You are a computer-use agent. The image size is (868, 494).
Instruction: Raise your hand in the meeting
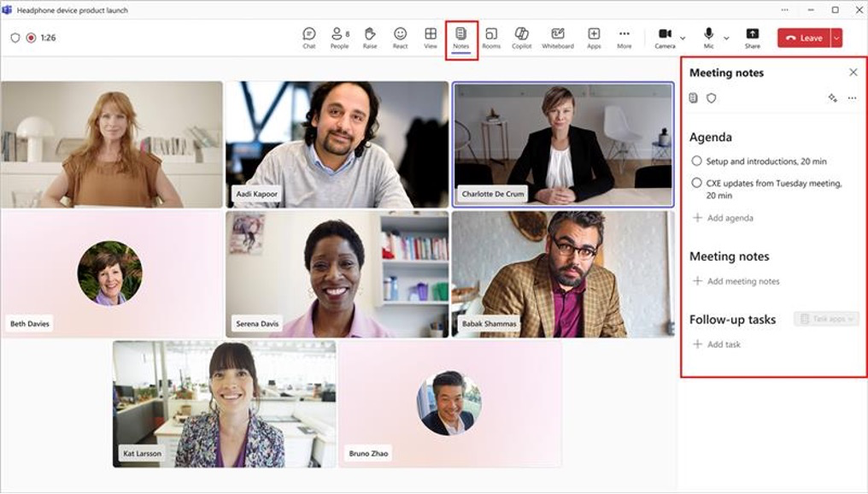370,38
